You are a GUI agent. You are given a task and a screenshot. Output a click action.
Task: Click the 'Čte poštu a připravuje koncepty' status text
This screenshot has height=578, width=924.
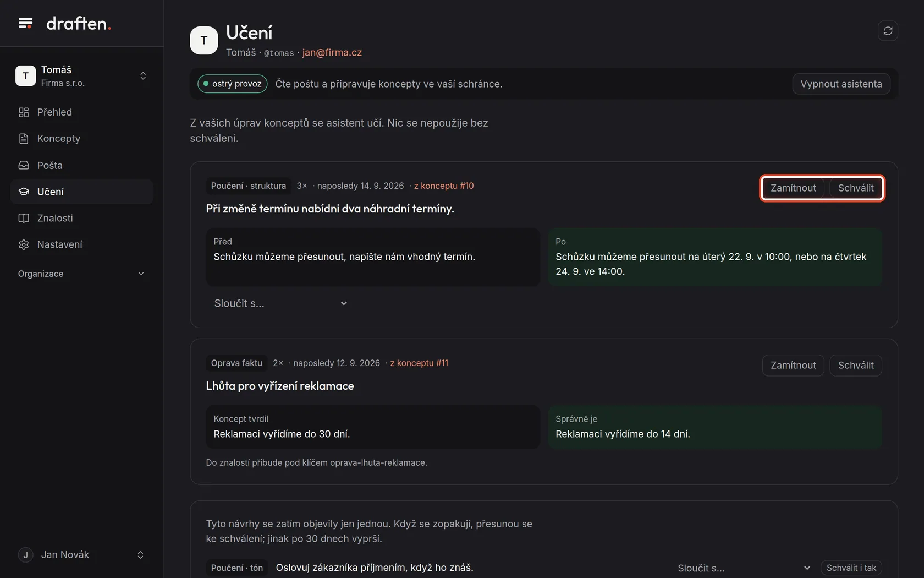point(389,84)
